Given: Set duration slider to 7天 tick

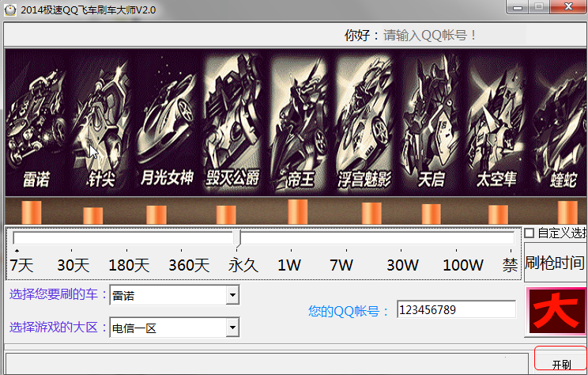Looking at the screenshot, I should pos(17,250).
